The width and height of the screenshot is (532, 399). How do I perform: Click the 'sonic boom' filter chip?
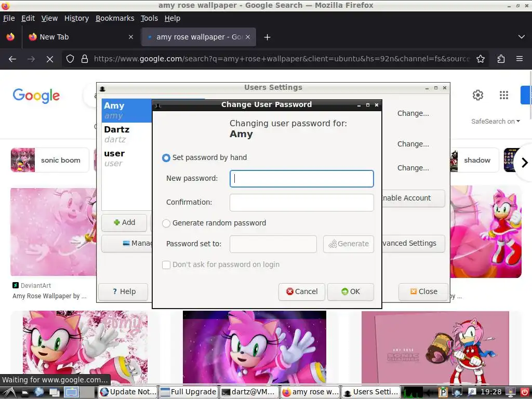pyautogui.click(x=50, y=160)
